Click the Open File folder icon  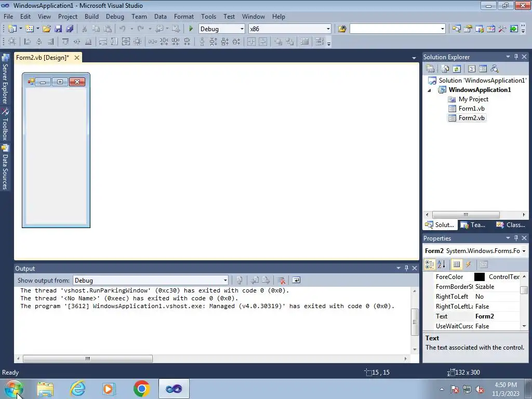47,29
